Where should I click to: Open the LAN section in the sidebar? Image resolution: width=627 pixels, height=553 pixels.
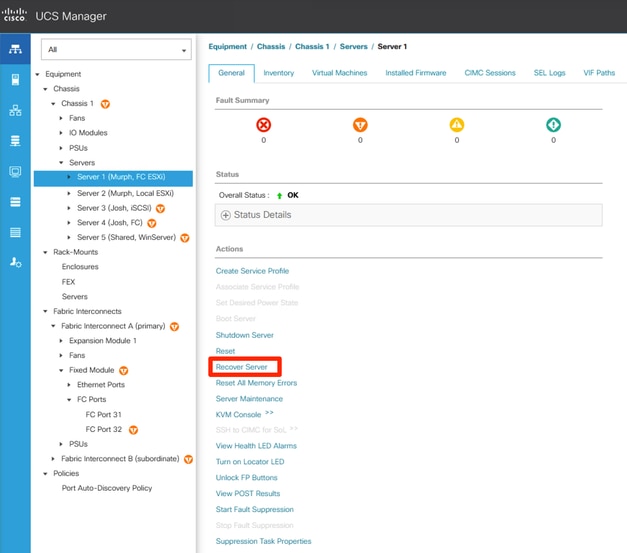pyautogui.click(x=15, y=110)
